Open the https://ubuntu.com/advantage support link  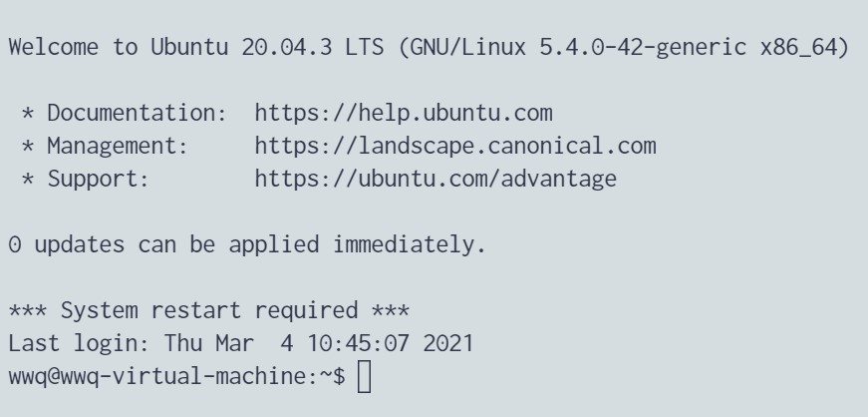click(x=435, y=180)
